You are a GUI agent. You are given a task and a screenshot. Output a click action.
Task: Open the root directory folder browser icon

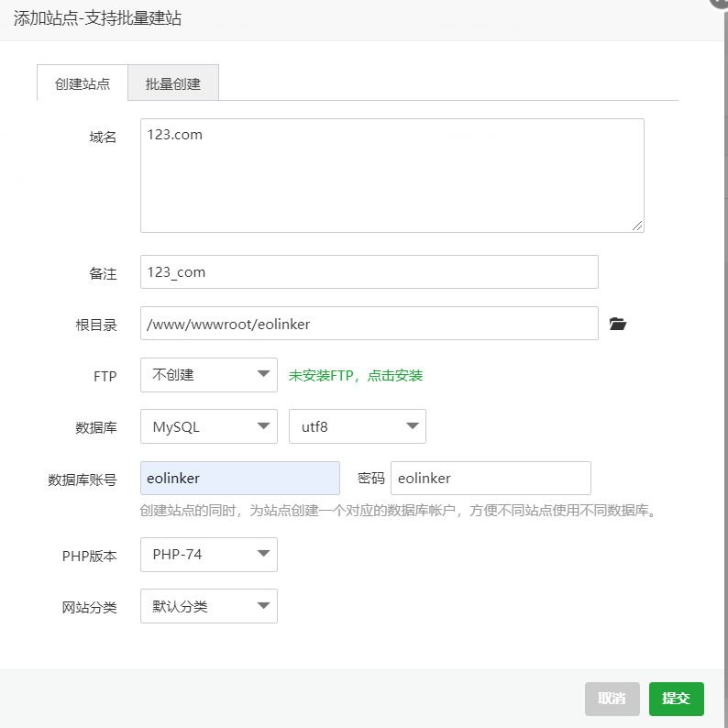[617, 324]
